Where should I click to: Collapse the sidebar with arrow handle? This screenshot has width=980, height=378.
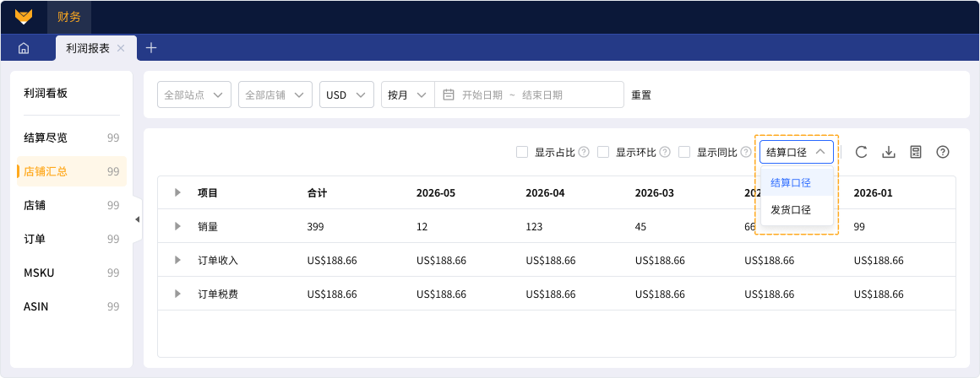click(138, 219)
